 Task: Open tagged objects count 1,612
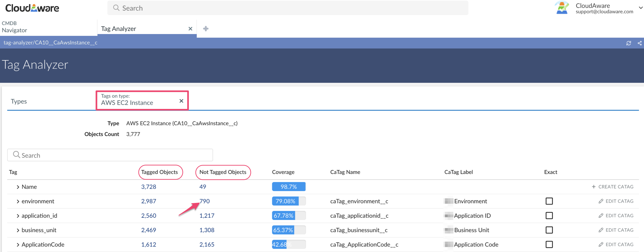[x=148, y=245]
